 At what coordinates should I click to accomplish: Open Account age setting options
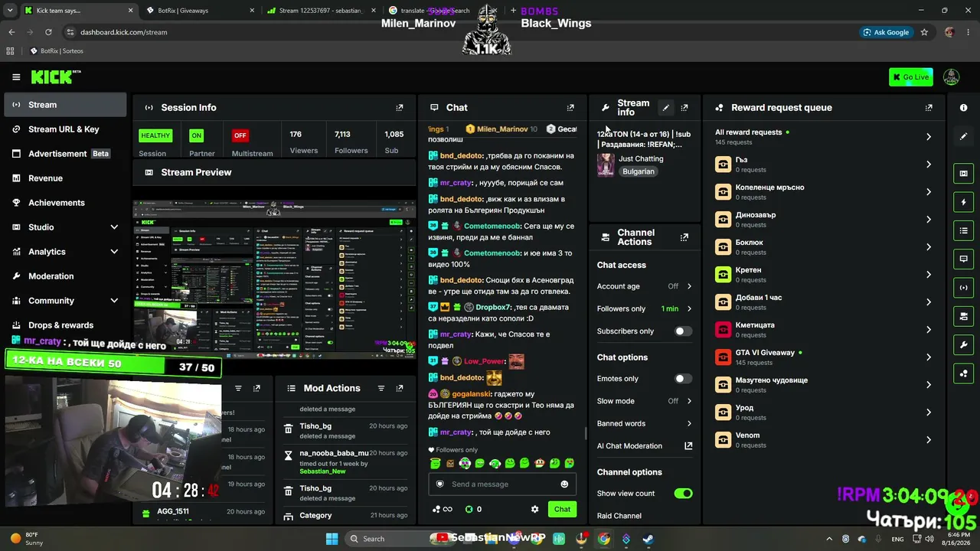tap(645, 286)
